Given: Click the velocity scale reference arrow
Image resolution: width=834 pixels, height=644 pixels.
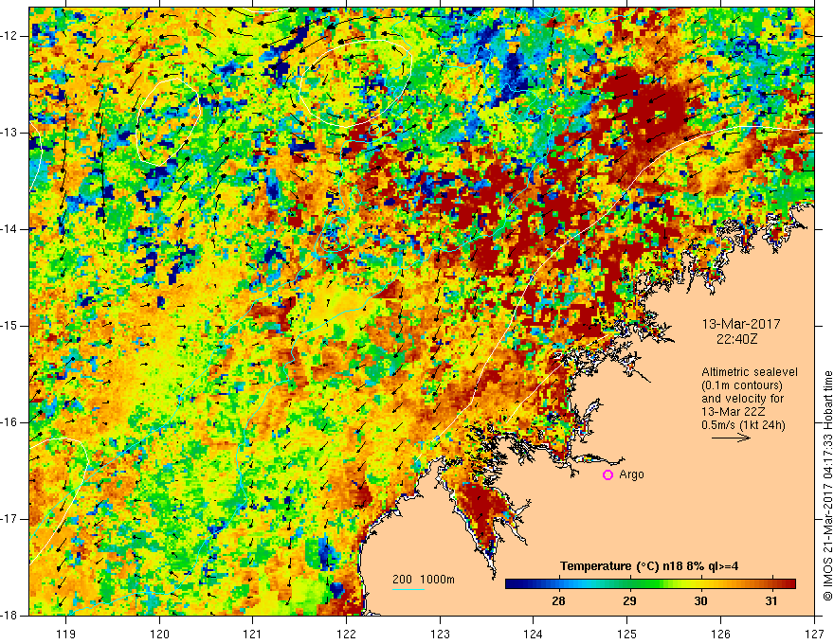Looking at the screenshot, I should pos(731,438).
